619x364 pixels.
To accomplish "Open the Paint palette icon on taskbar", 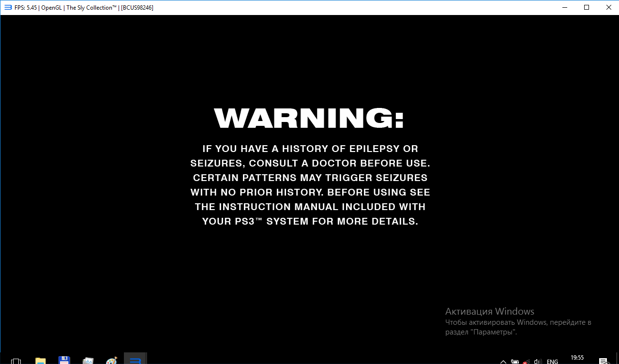I will pyautogui.click(x=111, y=361).
